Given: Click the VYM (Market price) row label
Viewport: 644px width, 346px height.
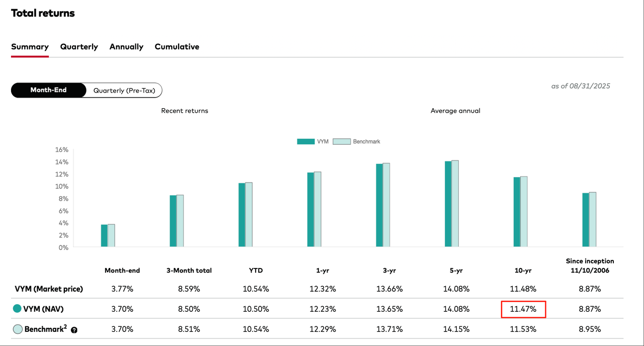Looking at the screenshot, I should (48, 289).
